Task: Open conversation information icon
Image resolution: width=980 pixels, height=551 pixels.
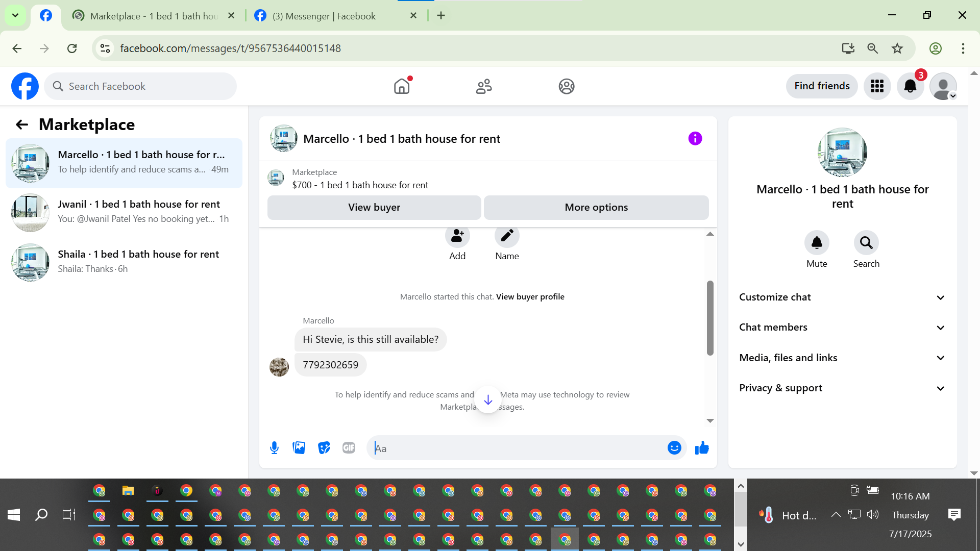Action: [x=695, y=138]
